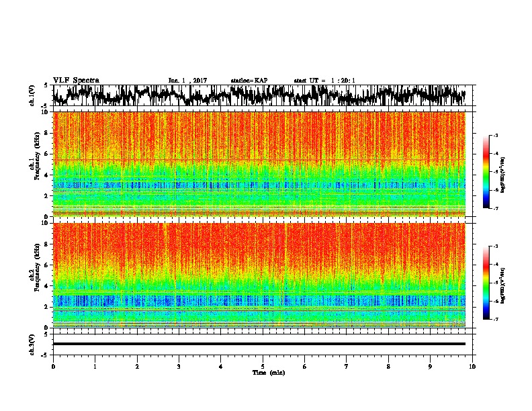This screenshot has height=411, width=532.
Task: Click the "VLF Spectra" plot title
Action: tap(76, 81)
